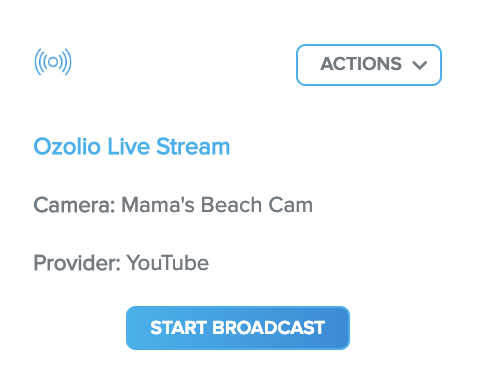Image resolution: width=480 pixels, height=376 pixels.
Task: Click the word ACTIONS in the outlined button
Action: (361, 64)
